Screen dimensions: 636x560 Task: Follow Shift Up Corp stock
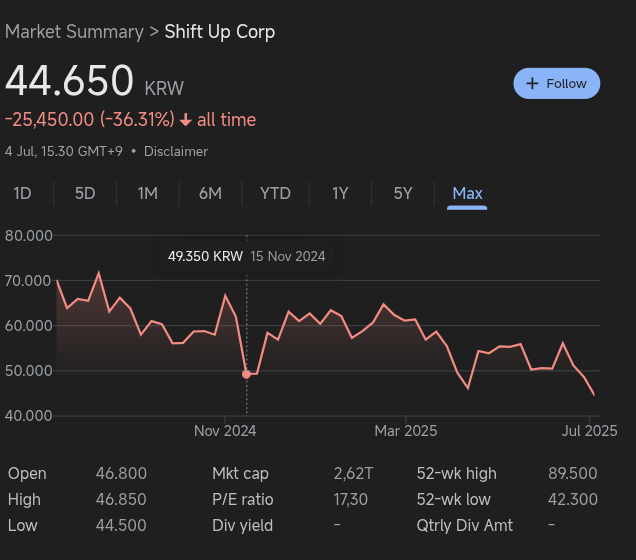pos(556,84)
